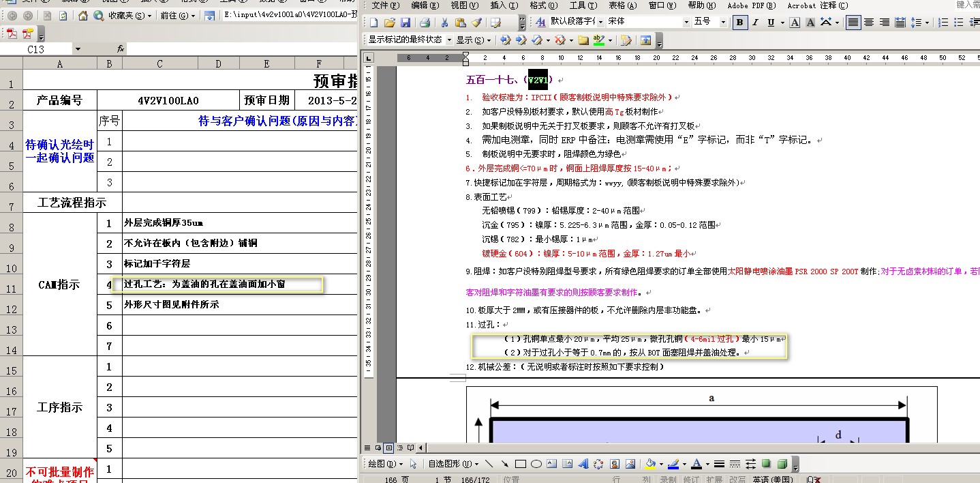The image size is (980, 483).
Task: Click the Format Painter brush icon
Action: pyautogui.click(x=476, y=23)
